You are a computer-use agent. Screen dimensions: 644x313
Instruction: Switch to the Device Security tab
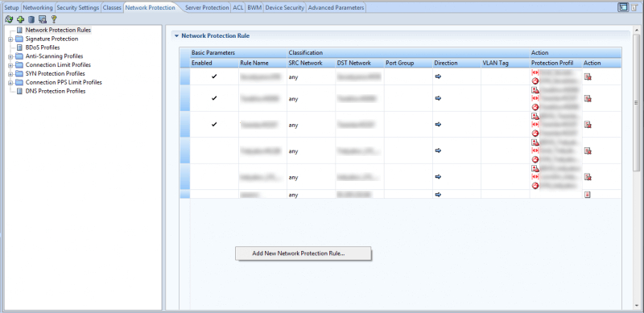tap(285, 8)
